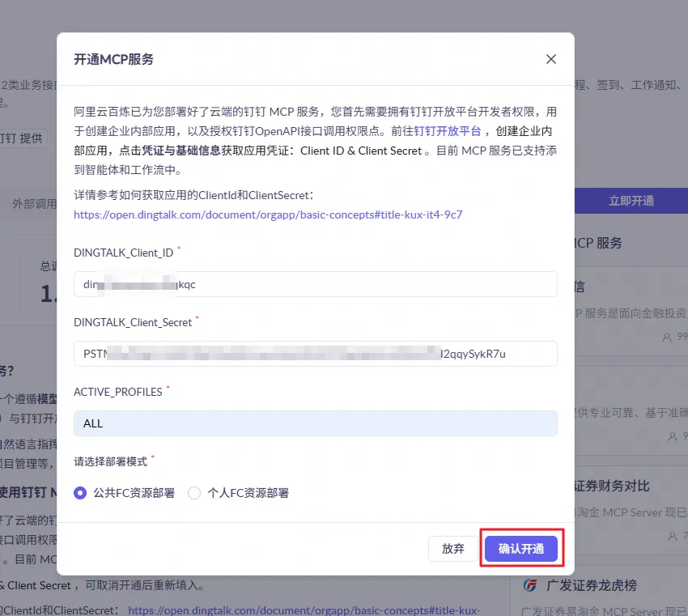Click the 广发证券龙虎榜 logo icon
The height and width of the screenshot is (616, 688).
click(530, 585)
